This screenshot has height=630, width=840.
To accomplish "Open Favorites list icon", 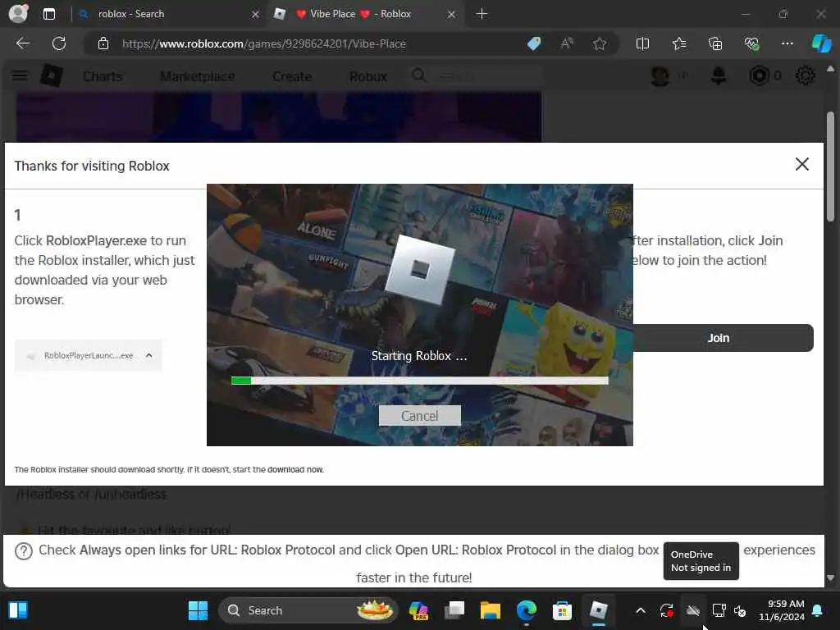I will coord(679,43).
